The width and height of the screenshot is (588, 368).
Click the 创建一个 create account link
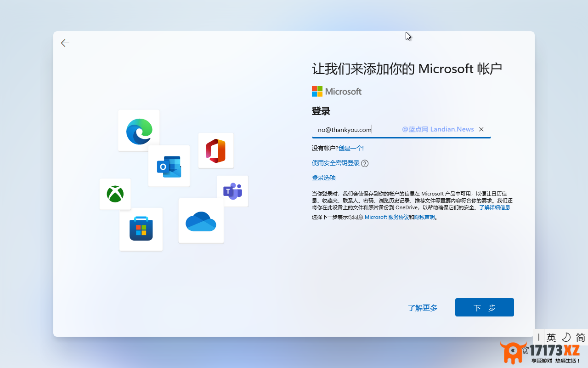pyautogui.click(x=351, y=148)
